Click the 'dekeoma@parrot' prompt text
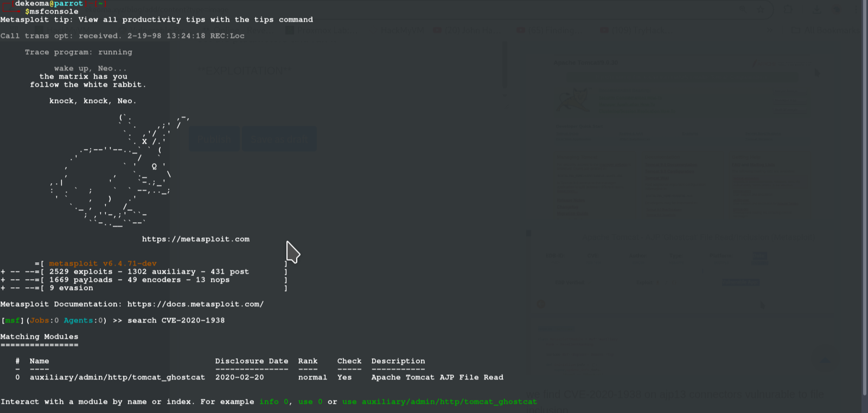This screenshot has width=868, height=413. tap(49, 4)
